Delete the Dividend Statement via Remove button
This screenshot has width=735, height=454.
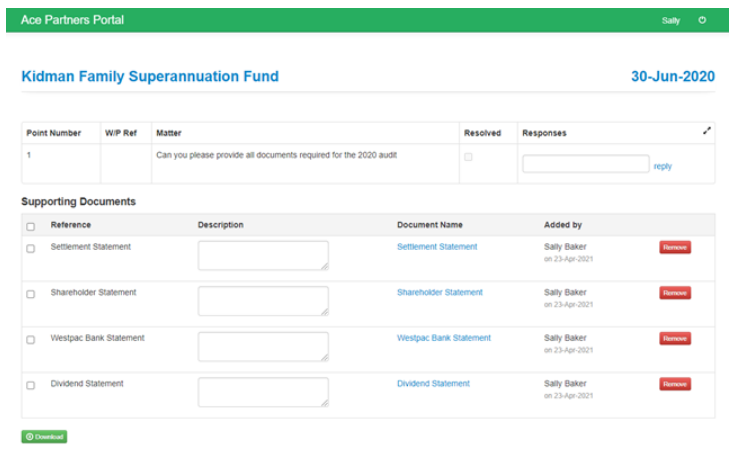click(674, 384)
